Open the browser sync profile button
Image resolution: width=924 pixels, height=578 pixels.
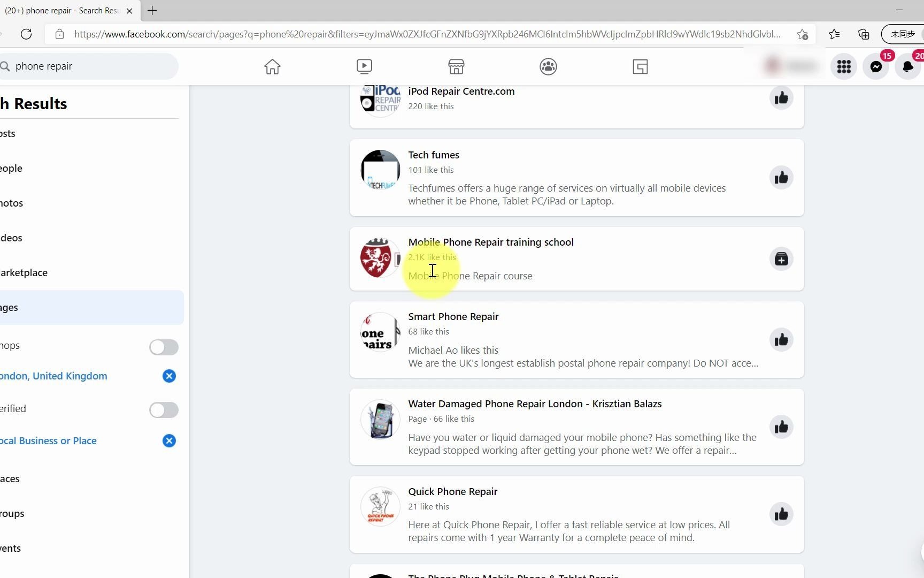(903, 34)
